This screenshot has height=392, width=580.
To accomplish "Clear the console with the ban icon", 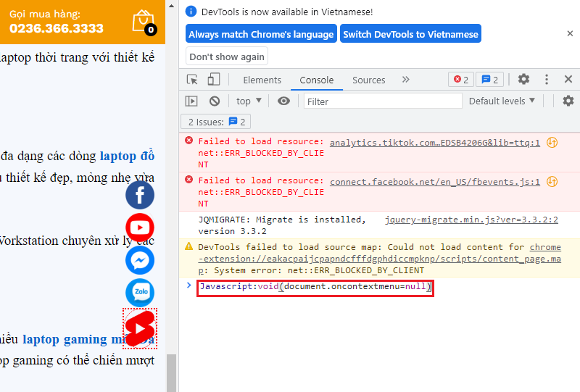I will 215,101.
